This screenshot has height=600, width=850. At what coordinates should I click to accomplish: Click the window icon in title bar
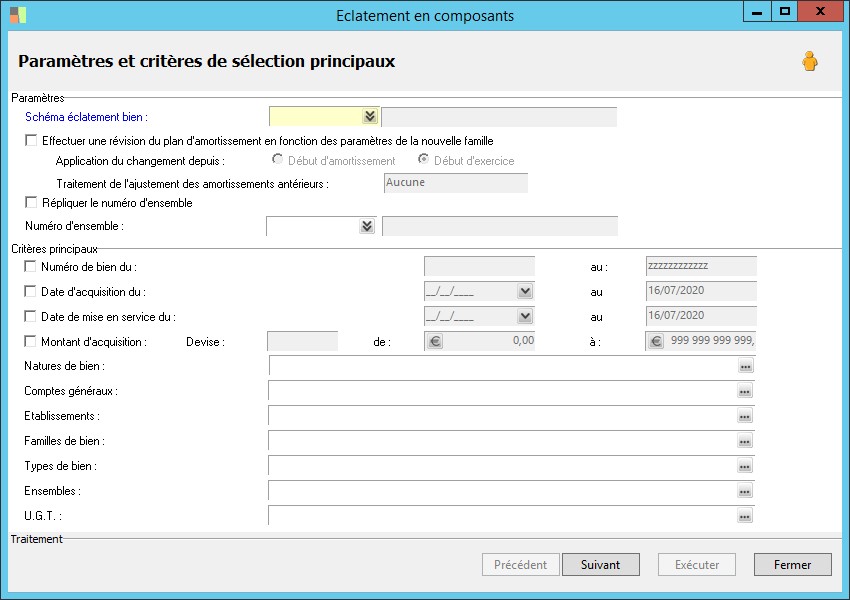click(x=18, y=15)
